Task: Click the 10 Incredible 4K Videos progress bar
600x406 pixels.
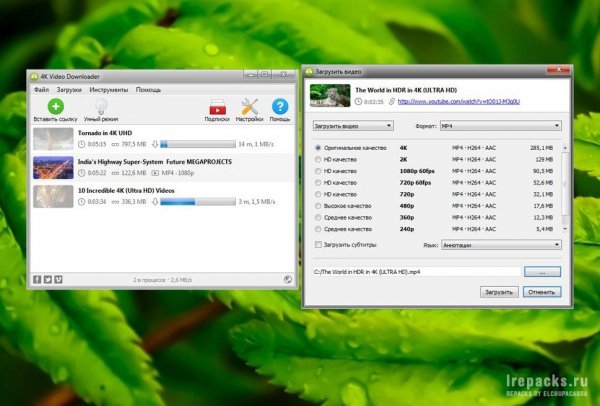Action: 198,202
